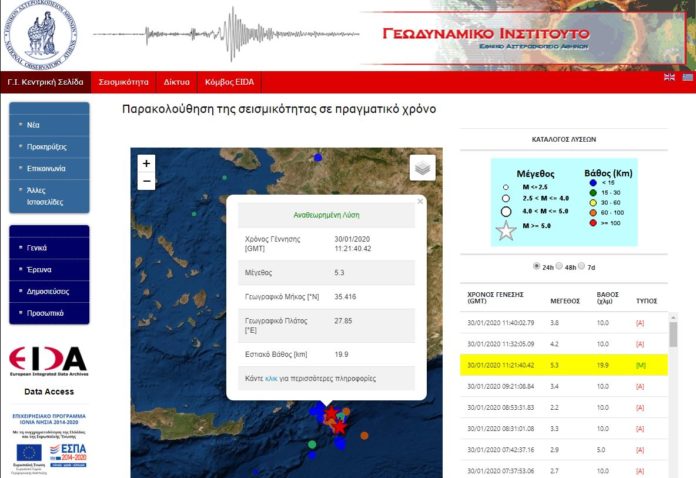The height and width of the screenshot is (478, 696).
Task: Switch language to English via UK flag
Action: point(669,77)
